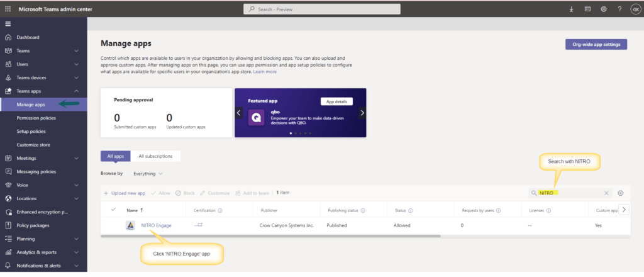Show Licenses column info icon

point(548,210)
